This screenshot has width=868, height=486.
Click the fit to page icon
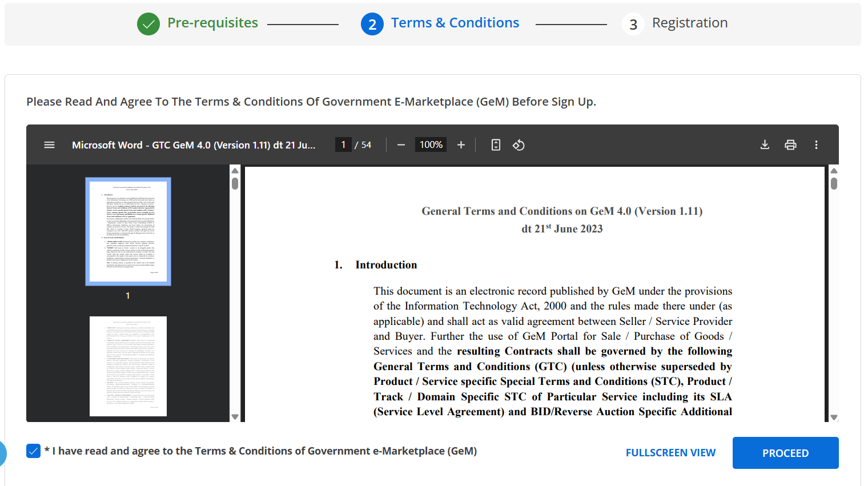tap(496, 145)
